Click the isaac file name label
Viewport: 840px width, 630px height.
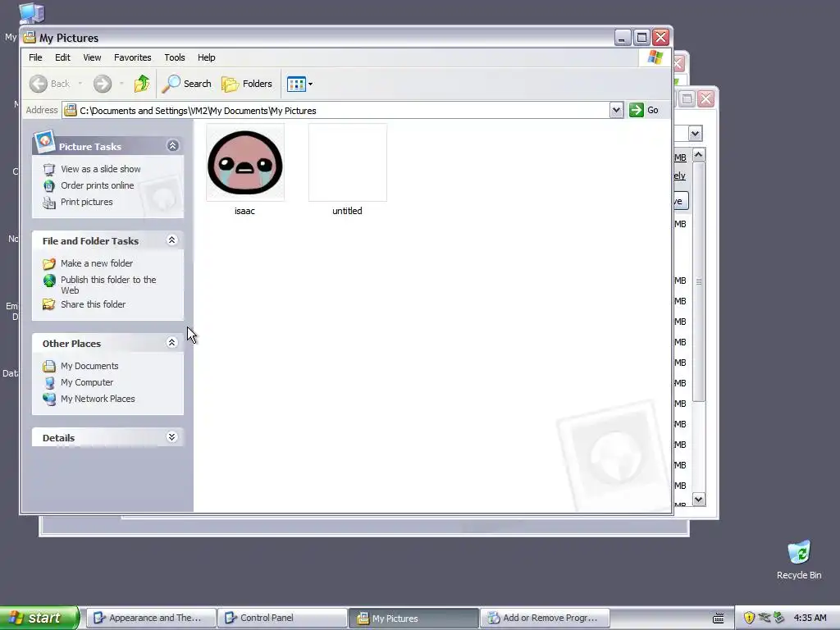[244, 211]
